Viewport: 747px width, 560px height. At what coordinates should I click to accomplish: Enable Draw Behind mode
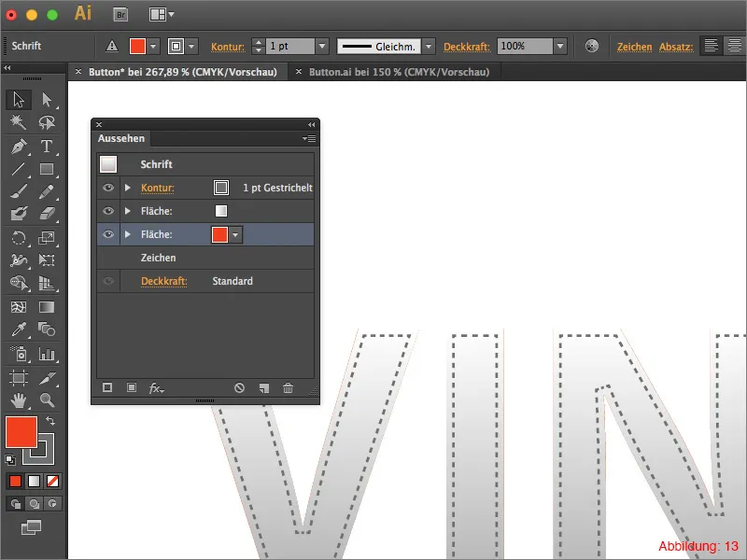coord(34,503)
